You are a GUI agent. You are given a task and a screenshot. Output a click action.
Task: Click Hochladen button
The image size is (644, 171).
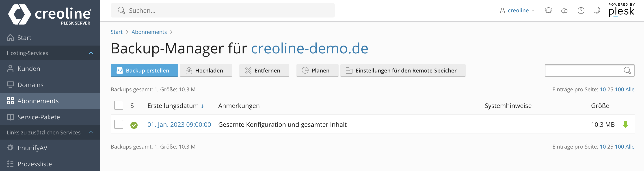pos(206,70)
